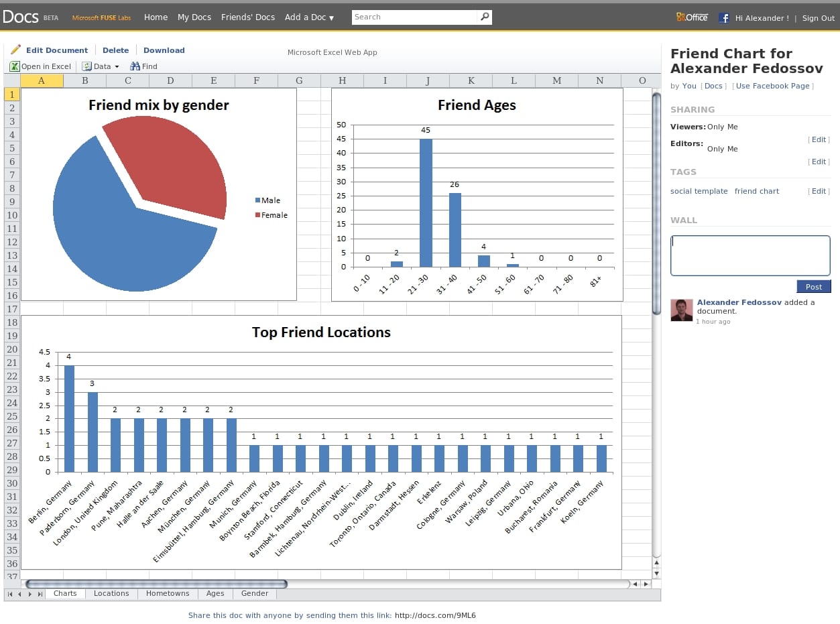The height and width of the screenshot is (624, 840).
Task: Click the blue Male legend swatch
Action: (x=257, y=200)
